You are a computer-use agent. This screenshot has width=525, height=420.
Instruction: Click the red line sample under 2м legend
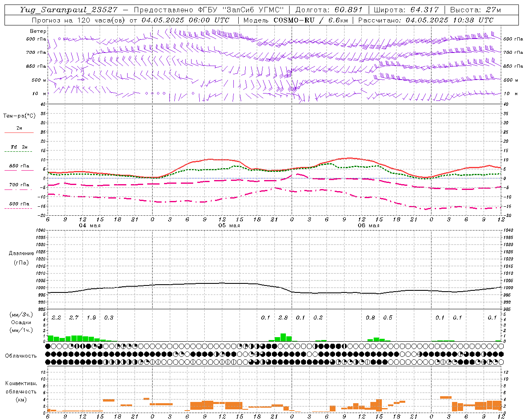[19, 132]
